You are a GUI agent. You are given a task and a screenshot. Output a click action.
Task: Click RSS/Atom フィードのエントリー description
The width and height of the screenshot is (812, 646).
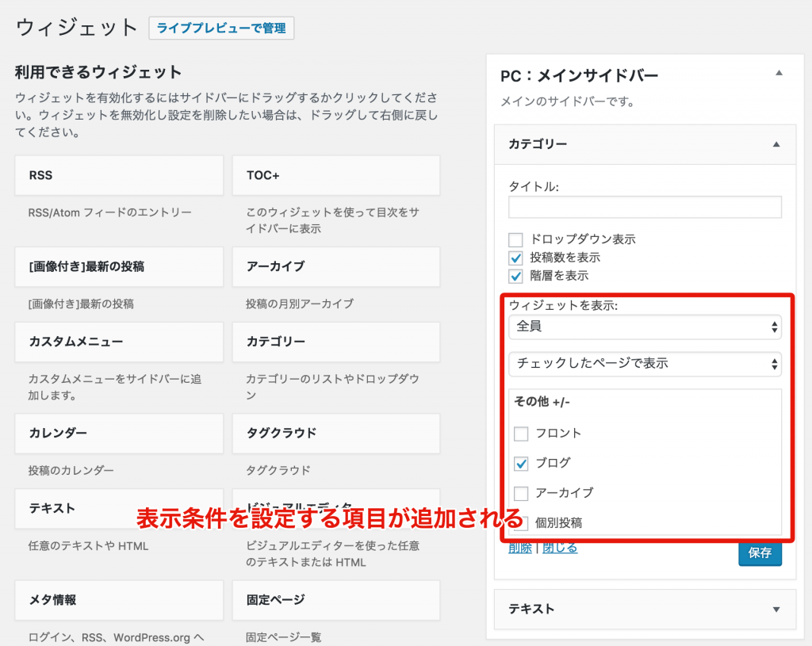pos(109,212)
